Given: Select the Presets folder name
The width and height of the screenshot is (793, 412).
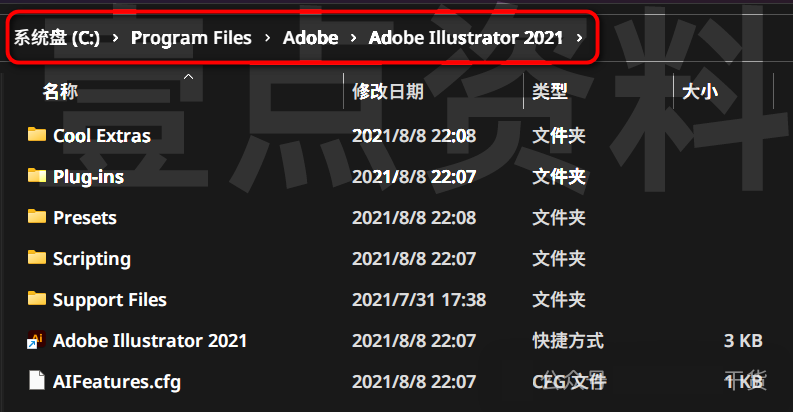Looking at the screenshot, I should (85, 217).
